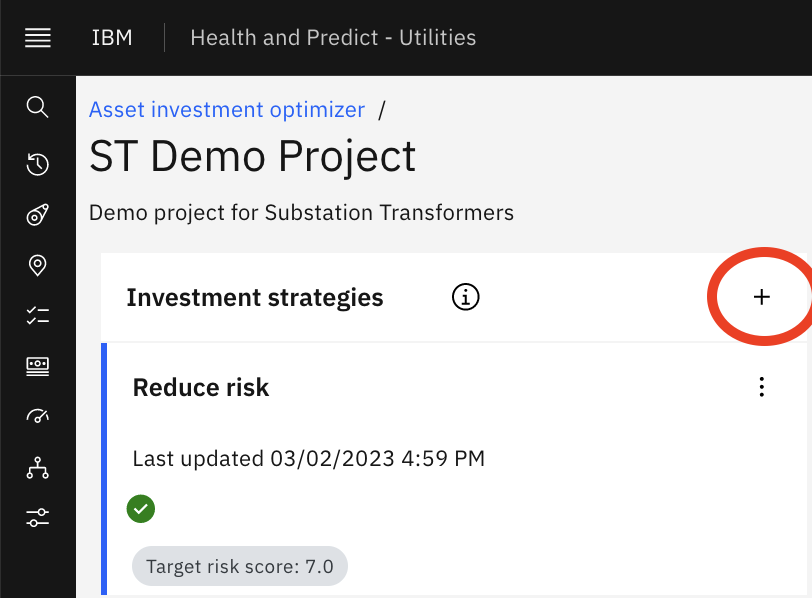Open the checklist tasks icon
Viewport: 812px width, 598px height.
coord(37,315)
